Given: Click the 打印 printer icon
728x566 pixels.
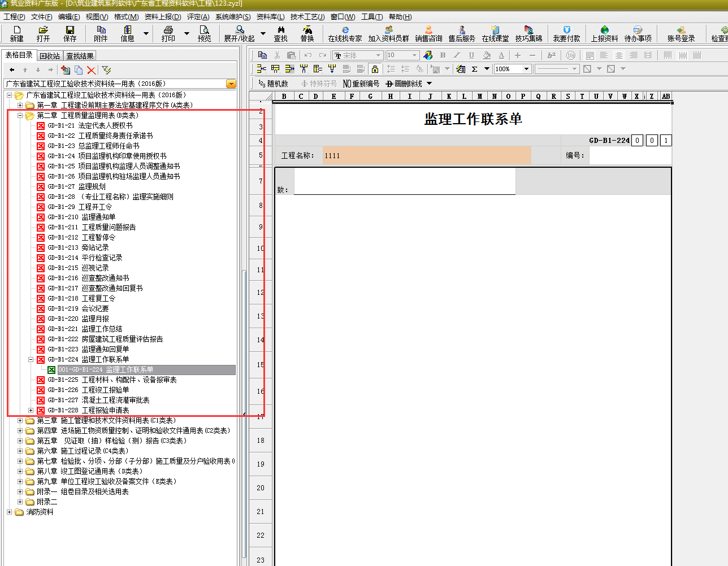Looking at the screenshot, I should tap(168, 33).
